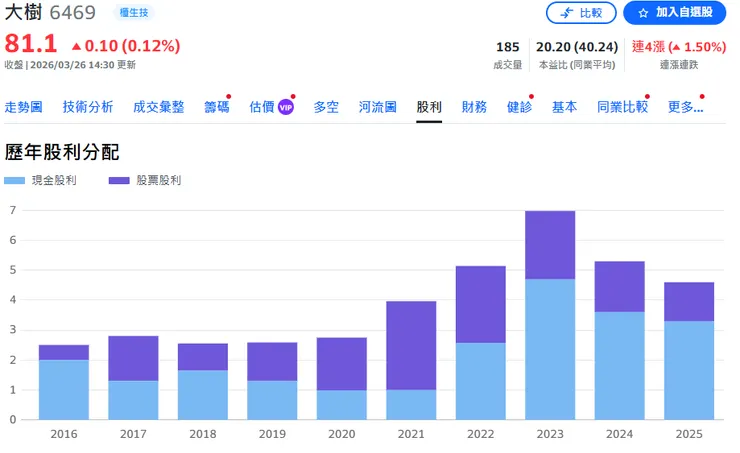Click the price change 0.10 (0.12%)
Viewport: 740px width, 453px height.
pos(126,46)
